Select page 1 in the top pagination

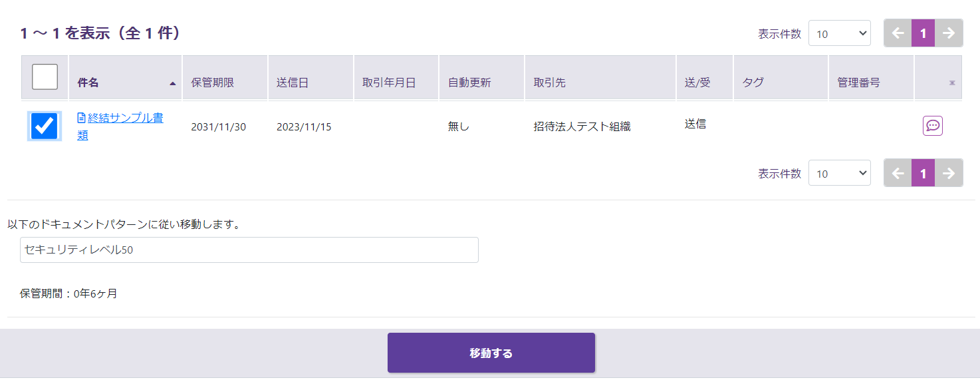pos(923,33)
